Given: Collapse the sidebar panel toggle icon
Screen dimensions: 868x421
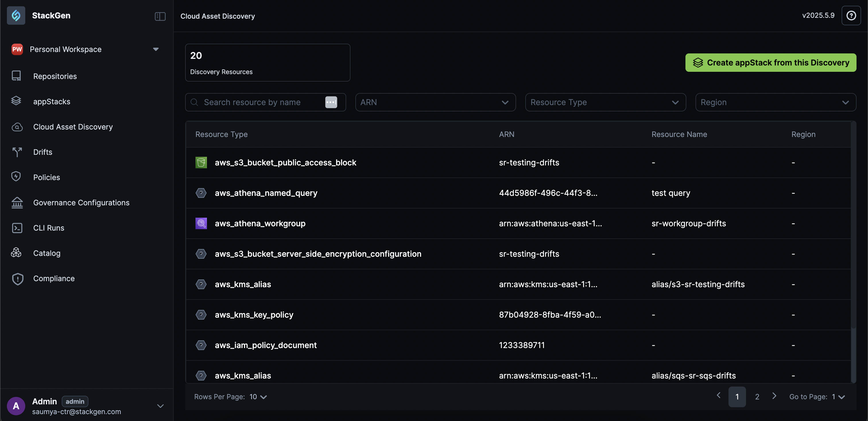Looking at the screenshot, I should [x=160, y=16].
